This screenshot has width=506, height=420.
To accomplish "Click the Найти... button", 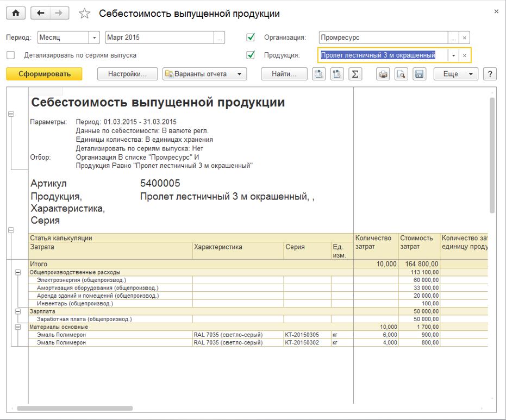I will (x=284, y=74).
